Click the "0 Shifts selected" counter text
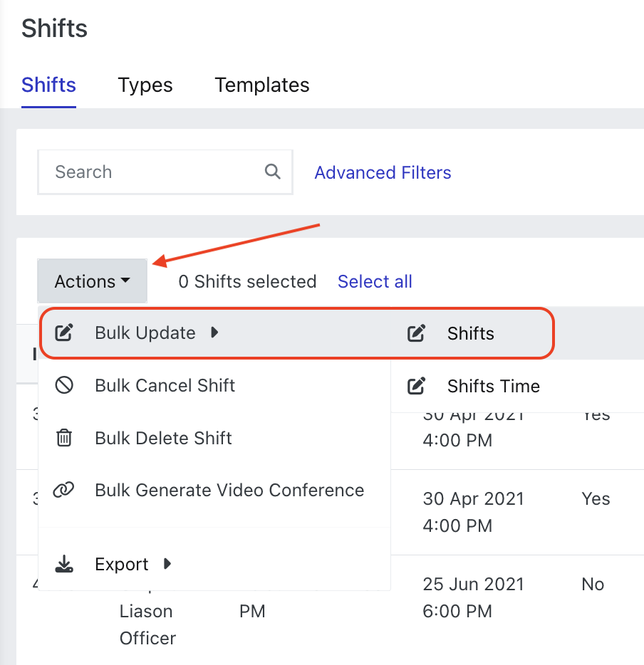644x665 pixels. pyautogui.click(x=247, y=282)
